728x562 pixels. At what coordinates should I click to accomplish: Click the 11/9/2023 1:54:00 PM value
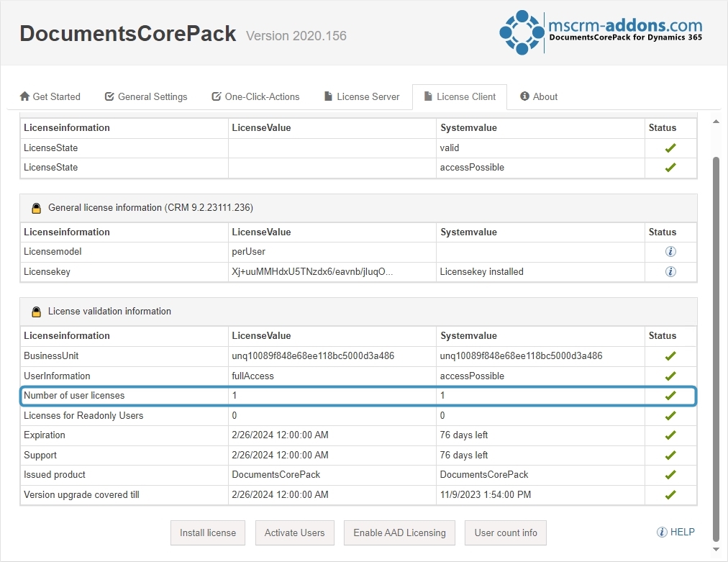point(485,494)
